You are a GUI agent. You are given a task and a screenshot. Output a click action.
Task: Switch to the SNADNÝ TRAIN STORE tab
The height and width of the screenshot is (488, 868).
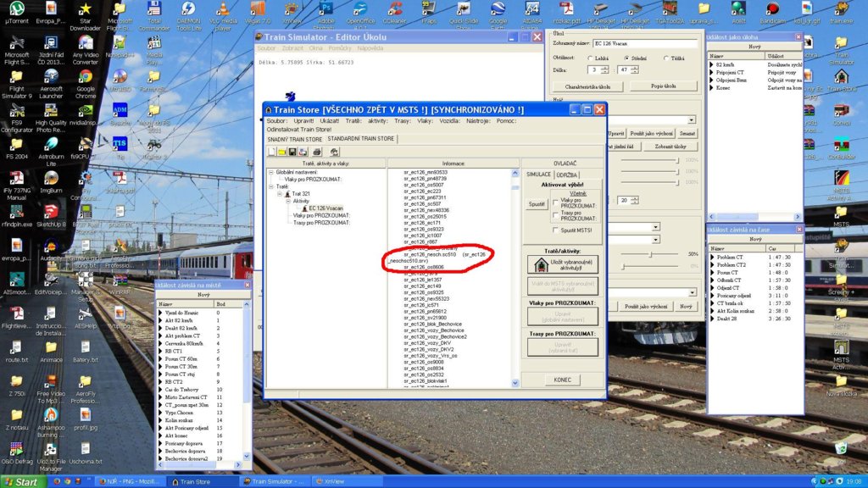click(x=294, y=138)
